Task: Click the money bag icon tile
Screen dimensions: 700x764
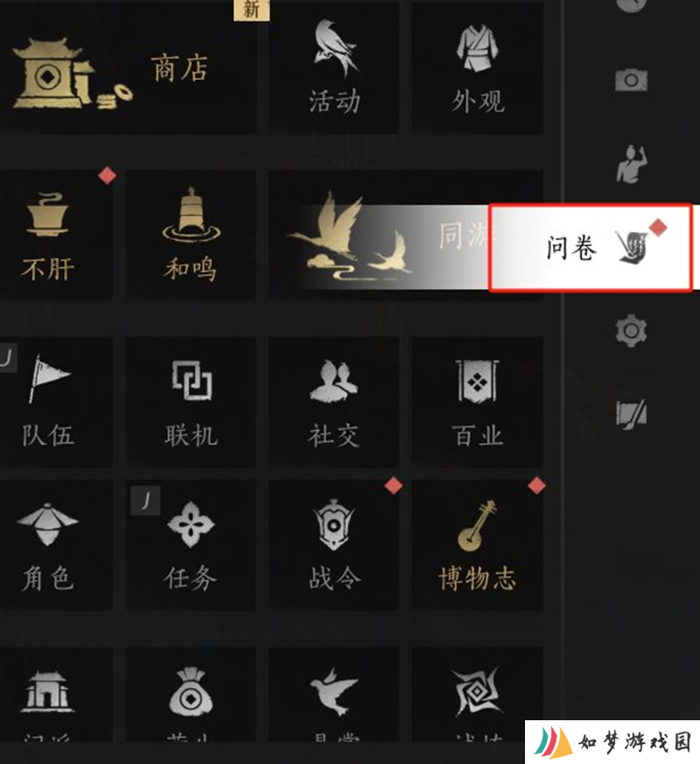Action: [x=191, y=695]
